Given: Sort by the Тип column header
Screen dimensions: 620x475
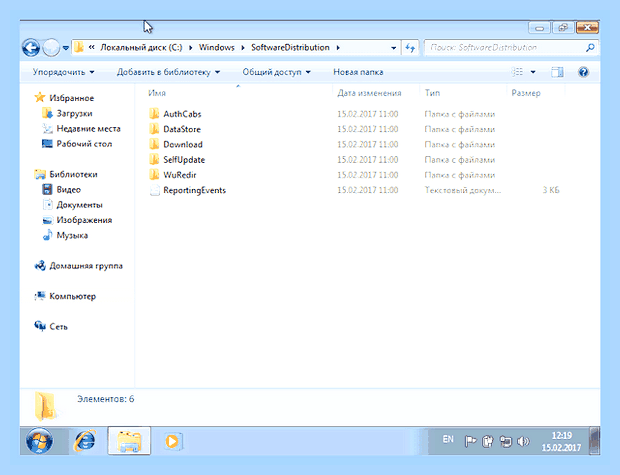Looking at the screenshot, I should click(432, 93).
